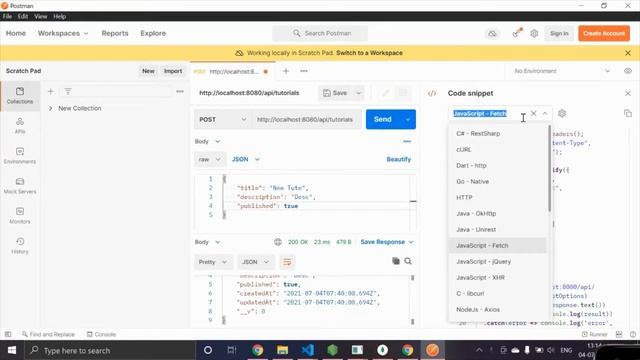Open the File menu
This screenshot has width=640, height=360.
coord(7,16)
